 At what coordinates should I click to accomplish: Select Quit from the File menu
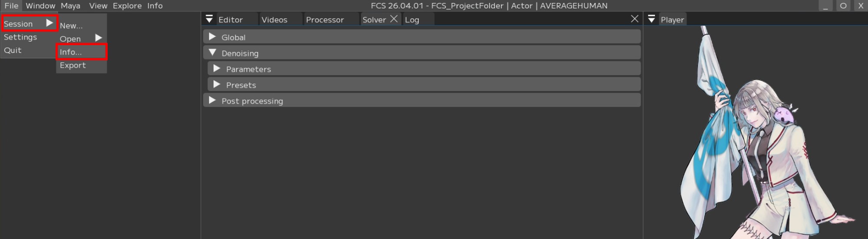coord(13,50)
